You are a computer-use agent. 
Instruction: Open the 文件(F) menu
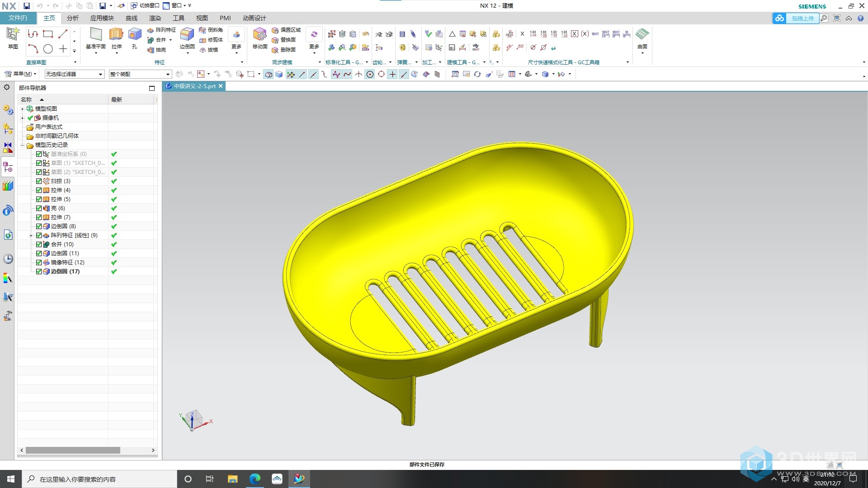[x=18, y=18]
